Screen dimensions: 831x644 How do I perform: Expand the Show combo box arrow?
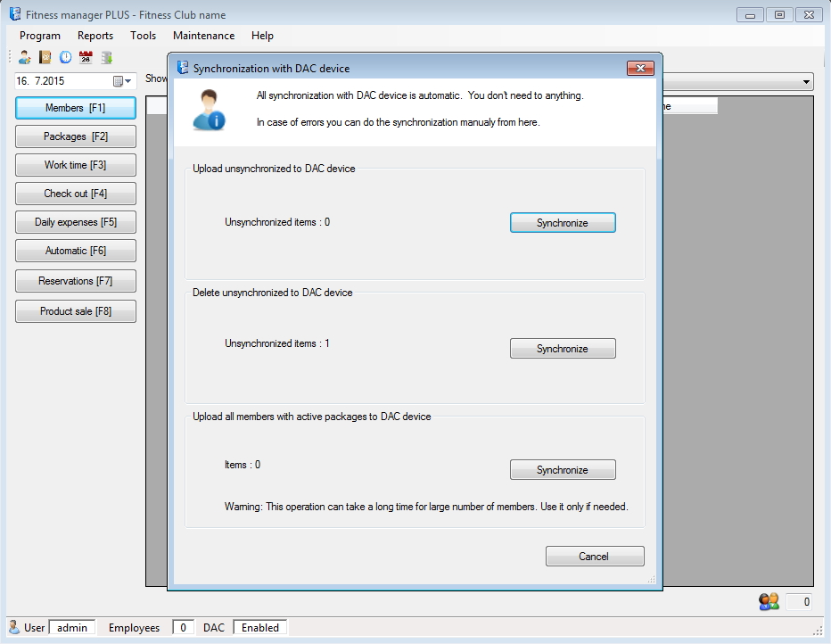coord(806,82)
